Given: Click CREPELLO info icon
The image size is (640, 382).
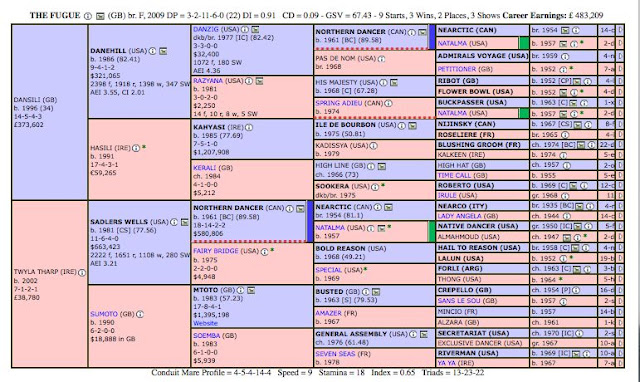Looking at the screenshot, I should coord(576,290).
